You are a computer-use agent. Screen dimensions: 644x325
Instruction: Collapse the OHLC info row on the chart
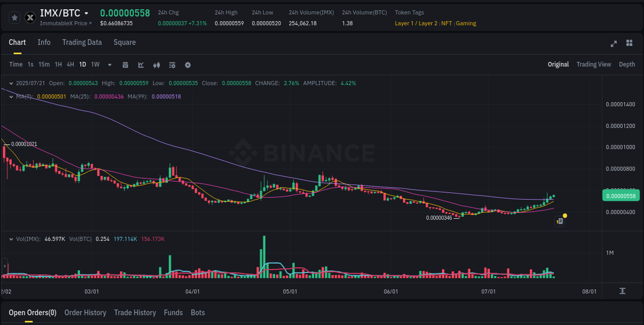pyautogui.click(x=11, y=83)
